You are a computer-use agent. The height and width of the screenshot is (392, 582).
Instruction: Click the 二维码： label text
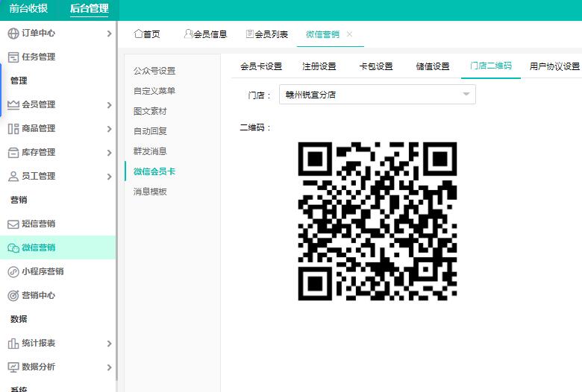pyautogui.click(x=255, y=127)
